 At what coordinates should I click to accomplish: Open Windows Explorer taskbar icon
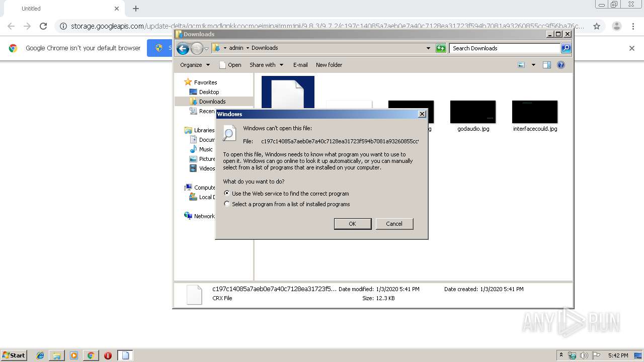[57, 355]
